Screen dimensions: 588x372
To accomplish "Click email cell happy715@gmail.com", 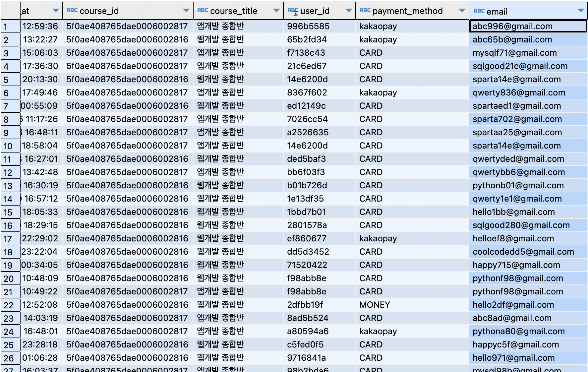I will pos(528,265).
